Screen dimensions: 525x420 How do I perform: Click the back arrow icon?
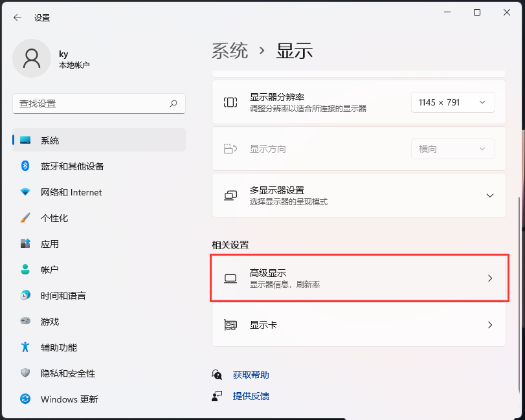[x=17, y=17]
